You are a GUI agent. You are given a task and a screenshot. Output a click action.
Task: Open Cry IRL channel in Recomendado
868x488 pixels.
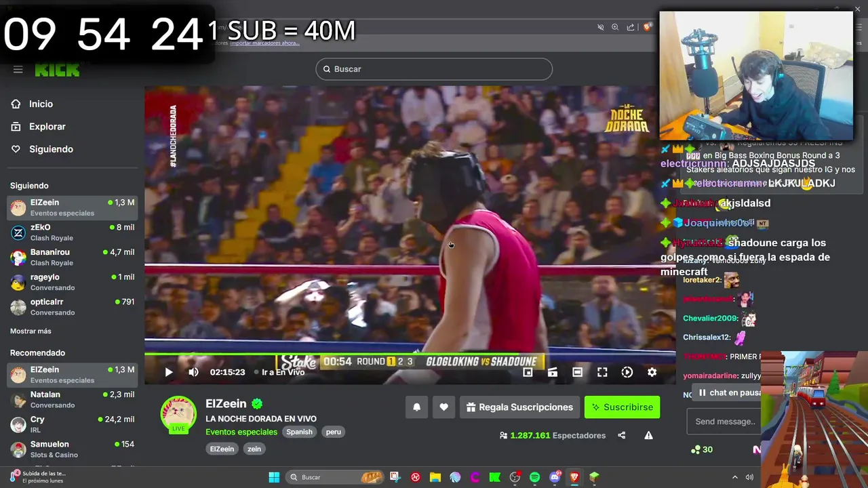72,424
